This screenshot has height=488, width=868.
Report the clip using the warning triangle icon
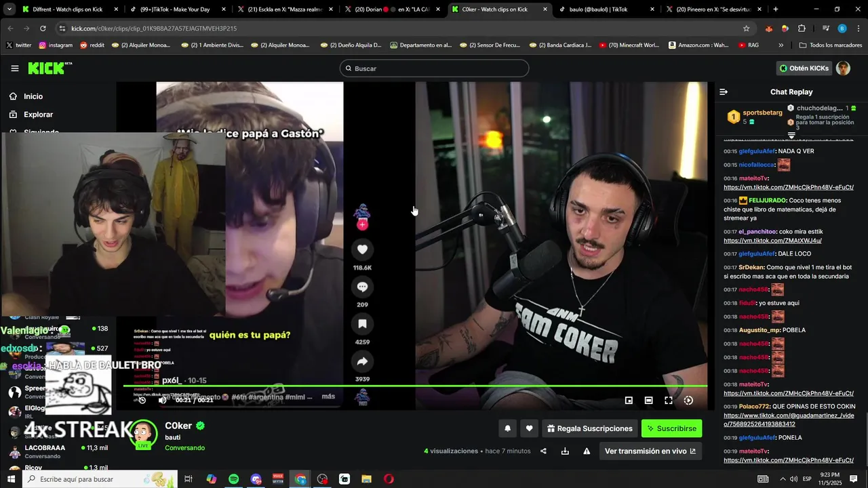(587, 451)
